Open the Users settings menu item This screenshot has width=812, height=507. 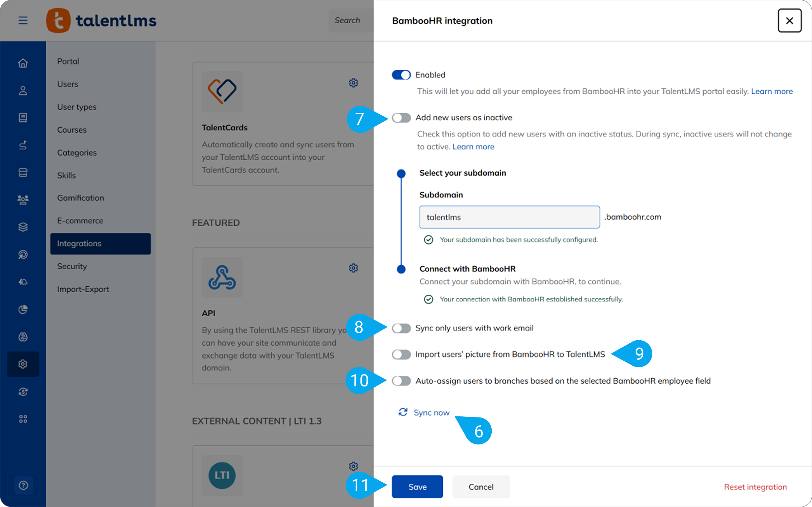tap(101, 84)
